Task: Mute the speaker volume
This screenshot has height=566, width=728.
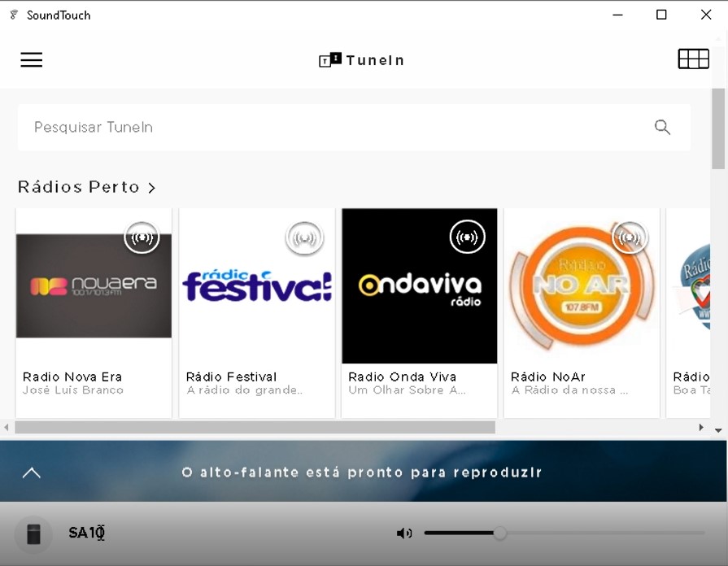Action: tap(403, 533)
